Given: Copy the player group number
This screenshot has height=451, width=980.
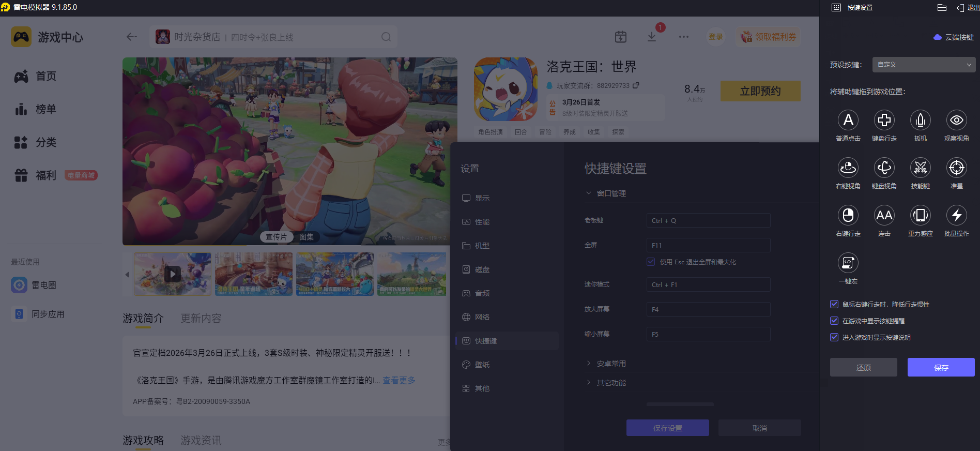Looking at the screenshot, I should point(636,85).
